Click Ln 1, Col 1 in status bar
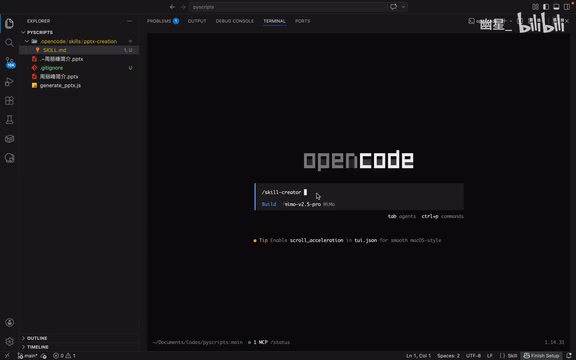Screen dimensions: 576x360 point(418,356)
